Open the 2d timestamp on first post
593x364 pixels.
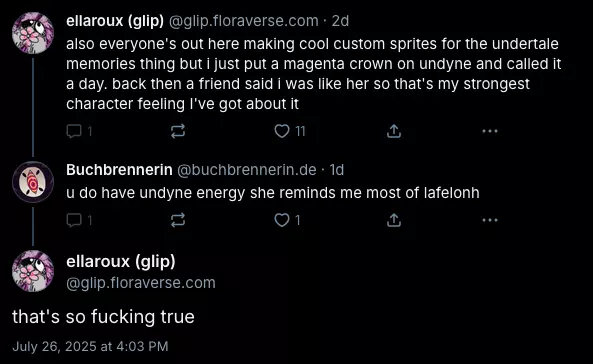coord(340,21)
